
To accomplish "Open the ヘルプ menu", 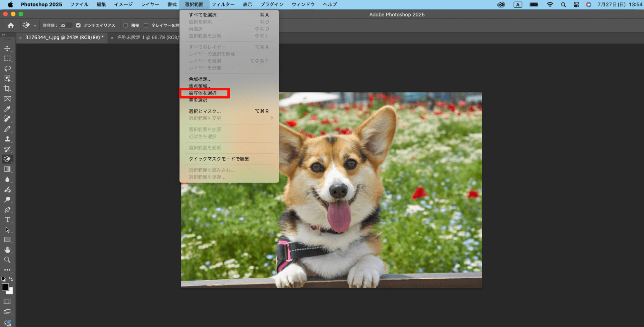I will (x=330, y=5).
